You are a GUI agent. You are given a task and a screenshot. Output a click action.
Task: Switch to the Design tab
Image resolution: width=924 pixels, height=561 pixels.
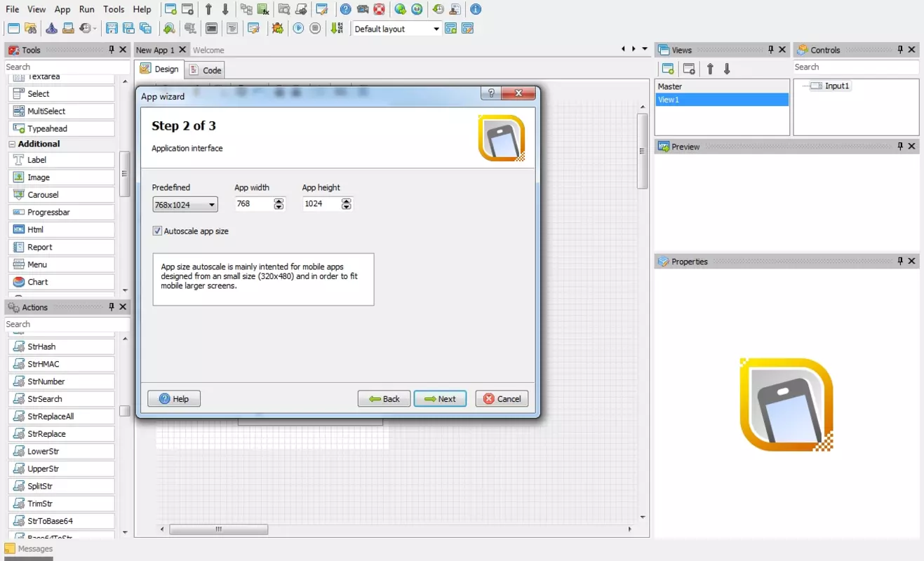pos(159,69)
